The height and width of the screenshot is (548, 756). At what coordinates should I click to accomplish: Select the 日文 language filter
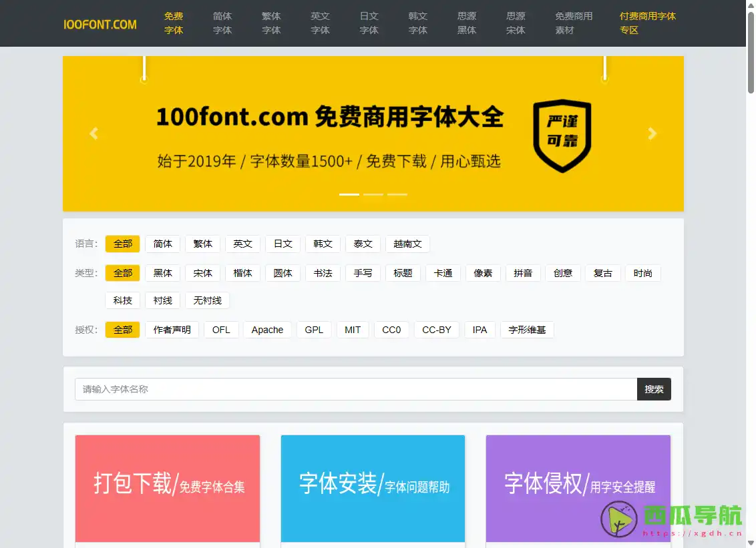(x=282, y=244)
